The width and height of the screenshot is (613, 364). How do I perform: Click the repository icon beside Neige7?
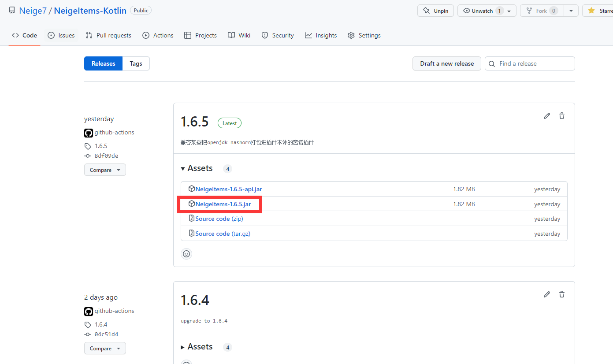point(12,11)
